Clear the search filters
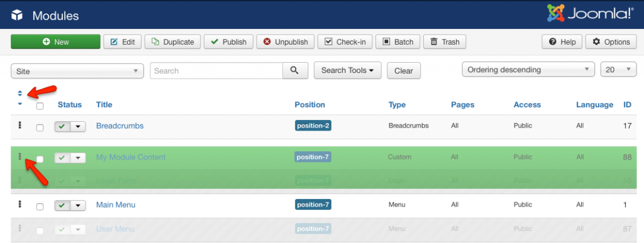This screenshot has width=644, height=243. (404, 70)
